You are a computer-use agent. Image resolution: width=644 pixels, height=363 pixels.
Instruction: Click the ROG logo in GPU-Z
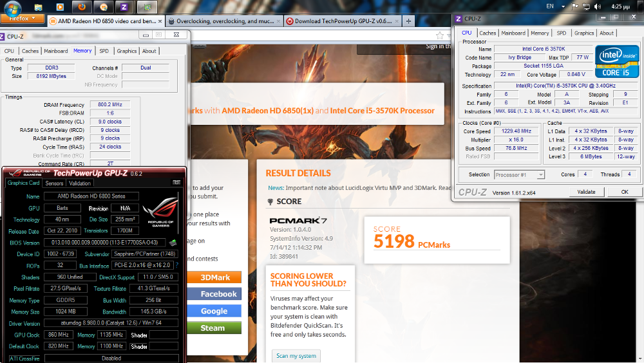[160, 212]
